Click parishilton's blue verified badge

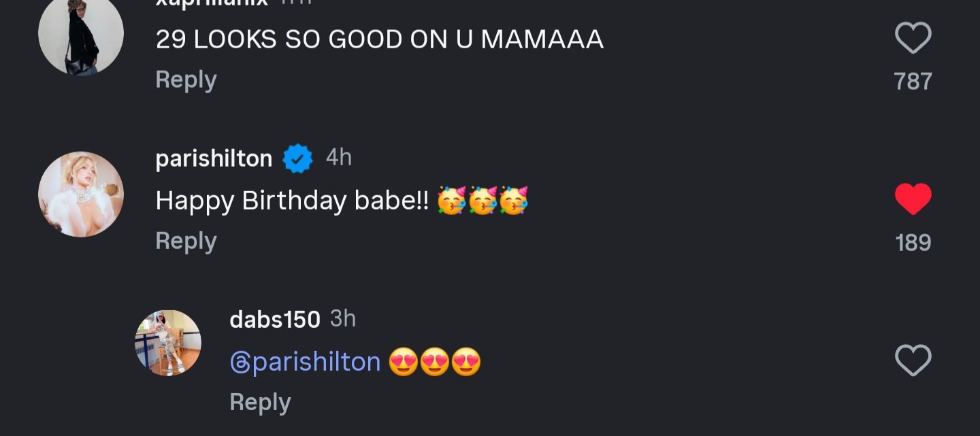click(297, 159)
